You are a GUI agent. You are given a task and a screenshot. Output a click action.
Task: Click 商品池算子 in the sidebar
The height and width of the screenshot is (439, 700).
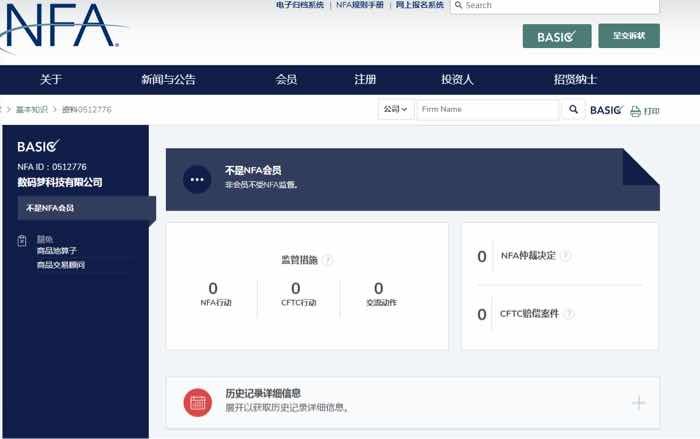pos(57,251)
